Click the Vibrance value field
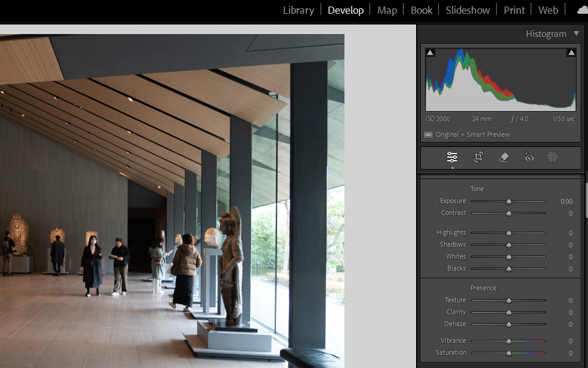The width and height of the screenshot is (588, 368). 570,341
